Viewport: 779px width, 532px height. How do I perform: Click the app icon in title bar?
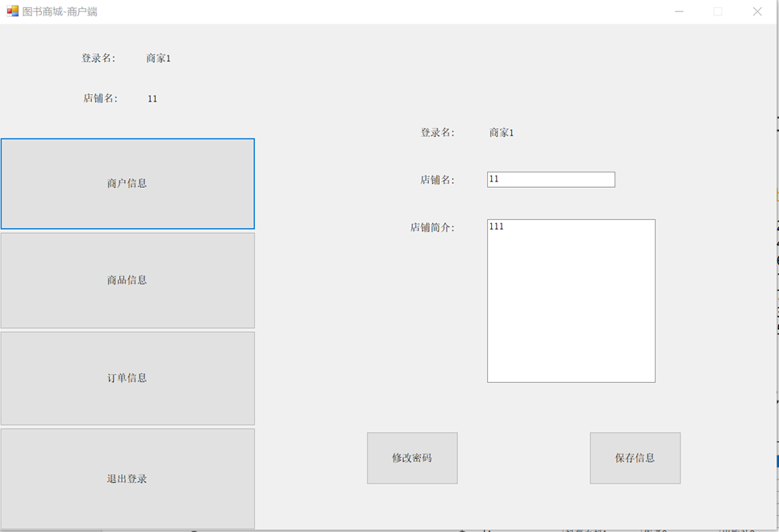(x=12, y=11)
